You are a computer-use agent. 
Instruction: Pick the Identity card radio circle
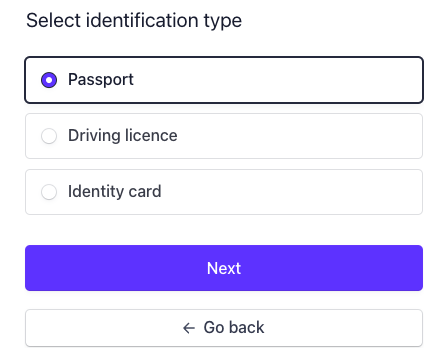pyautogui.click(x=49, y=192)
